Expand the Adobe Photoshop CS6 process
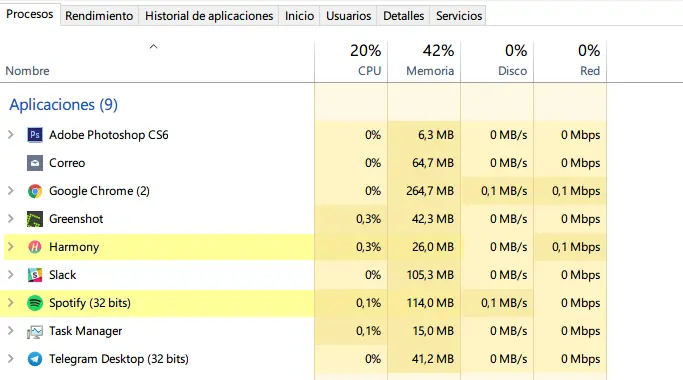This screenshot has height=380, width=683. [x=11, y=135]
